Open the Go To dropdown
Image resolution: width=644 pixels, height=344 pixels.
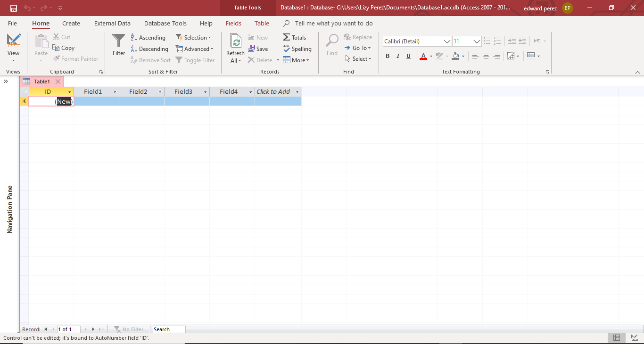tap(358, 48)
